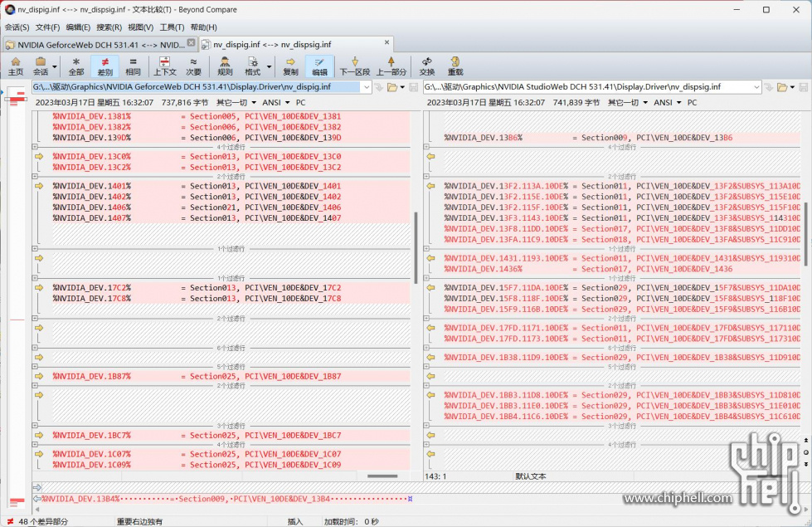Image resolution: width=812 pixels, height=527 pixels.
Task: Click copy-left arrow beside NVIDIA_DEV.13F2.113A row
Action: point(430,186)
